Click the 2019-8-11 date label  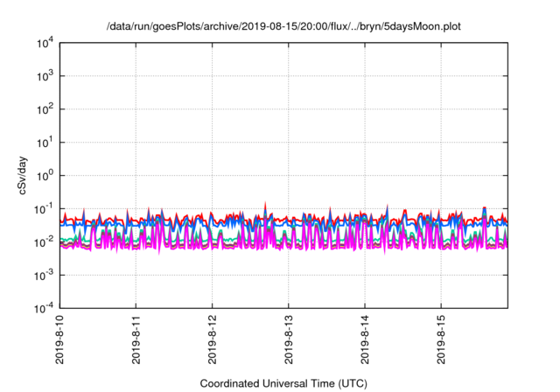click(136, 339)
